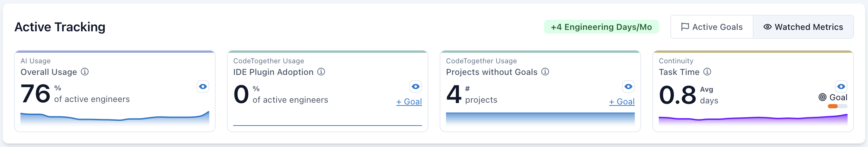Open the Overall Usage metric title
This screenshot has height=147, width=868.
pyautogui.click(x=49, y=72)
